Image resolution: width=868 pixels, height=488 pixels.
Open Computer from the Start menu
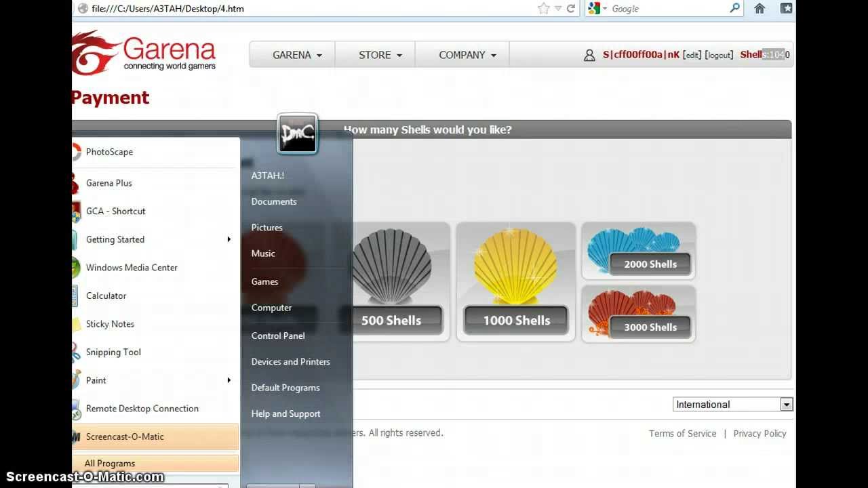272,308
